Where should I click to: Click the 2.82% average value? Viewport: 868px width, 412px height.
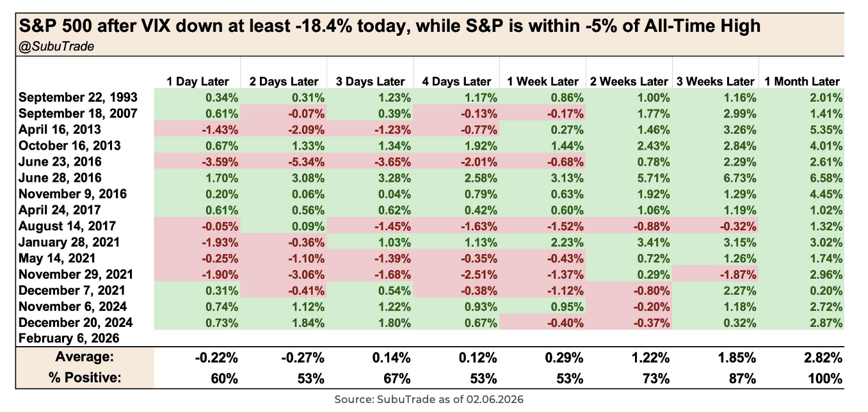tap(825, 356)
